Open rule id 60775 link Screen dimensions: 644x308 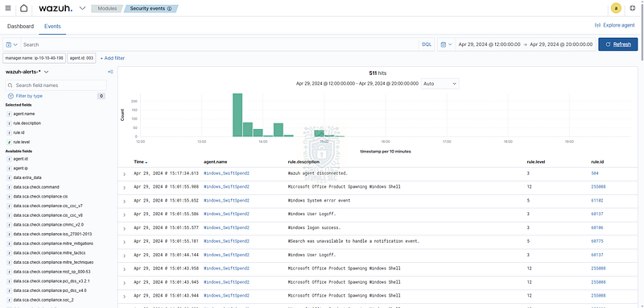(597, 241)
